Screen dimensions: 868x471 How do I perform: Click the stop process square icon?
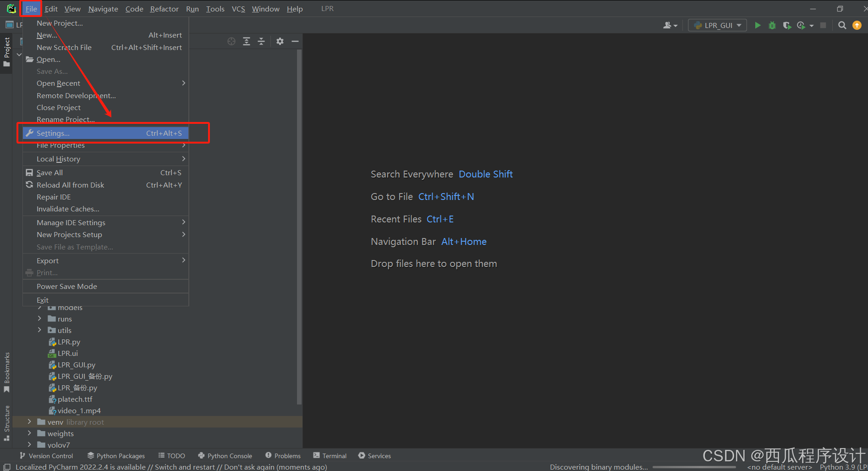click(x=823, y=25)
